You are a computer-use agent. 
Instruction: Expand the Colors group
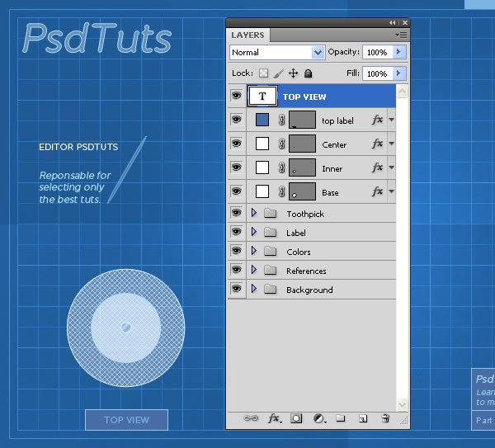[x=254, y=251]
